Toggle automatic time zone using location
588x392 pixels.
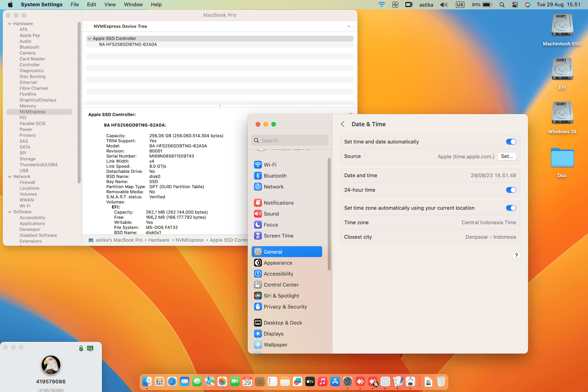[x=511, y=208]
